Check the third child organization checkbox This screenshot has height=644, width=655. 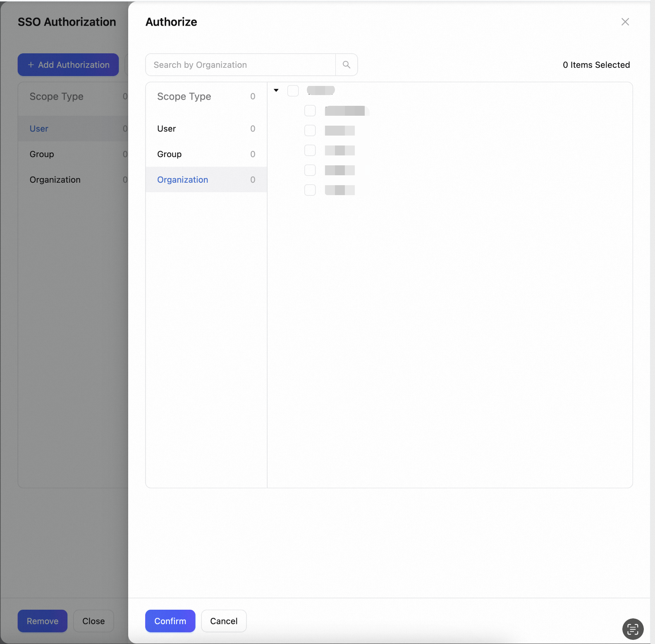pyautogui.click(x=310, y=150)
